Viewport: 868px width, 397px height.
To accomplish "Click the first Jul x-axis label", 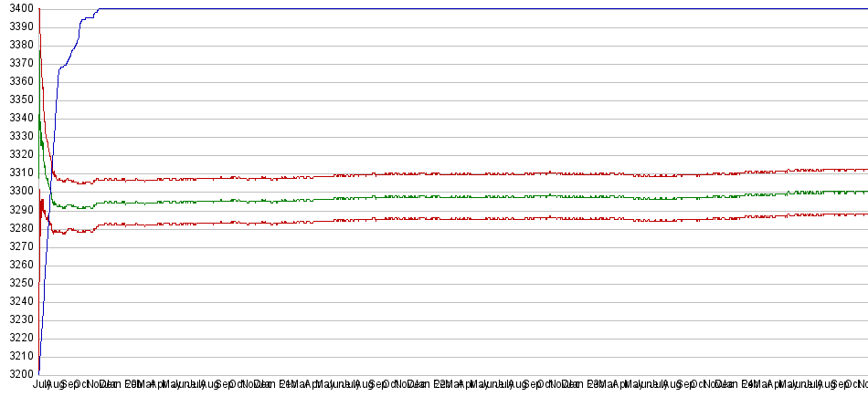I will pyautogui.click(x=39, y=385).
